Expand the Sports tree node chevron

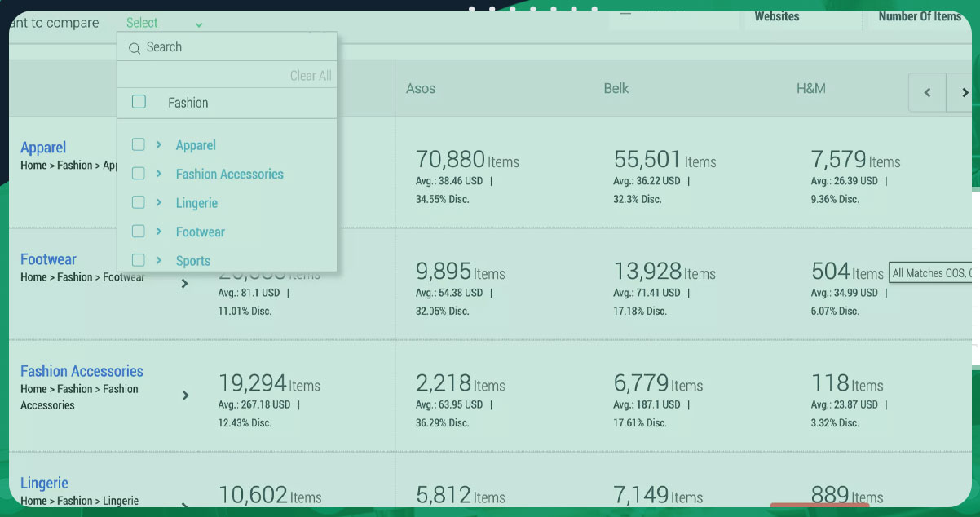click(x=159, y=260)
